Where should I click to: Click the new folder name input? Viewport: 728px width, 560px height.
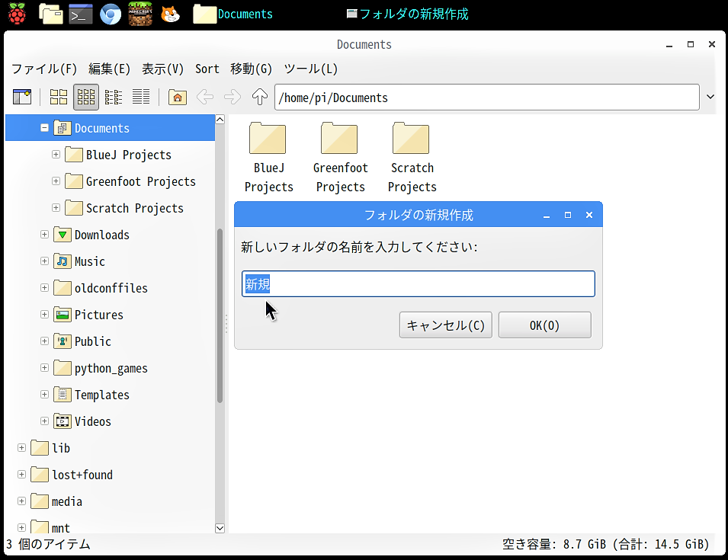[419, 284]
